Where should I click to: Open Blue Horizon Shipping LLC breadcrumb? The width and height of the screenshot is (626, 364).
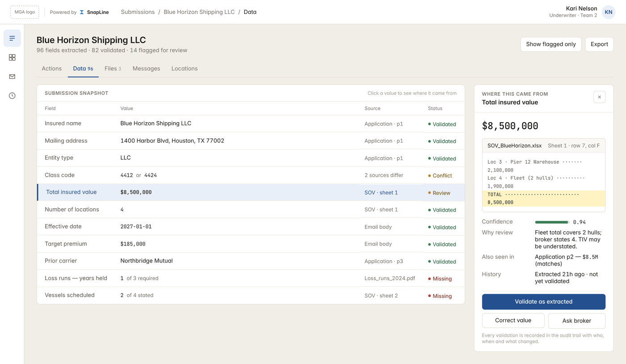click(x=199, y=12)
